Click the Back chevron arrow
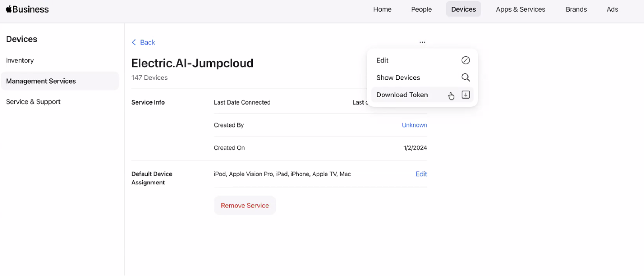644x277 pixels. pos(134,42)
